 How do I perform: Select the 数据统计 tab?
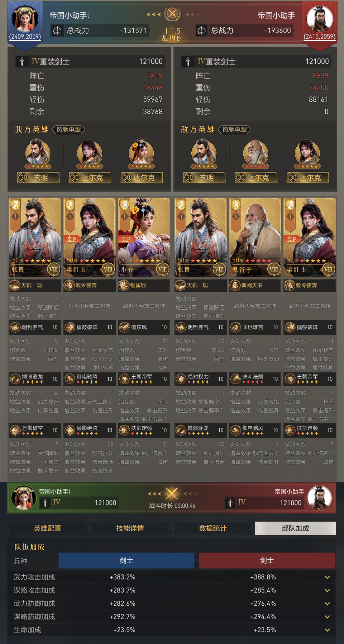(x=213, y=528)
